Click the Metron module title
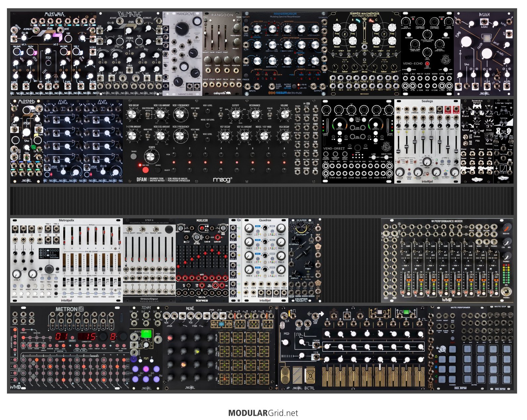This screenshot has width=527, height=420. click(x=66, y=309)
